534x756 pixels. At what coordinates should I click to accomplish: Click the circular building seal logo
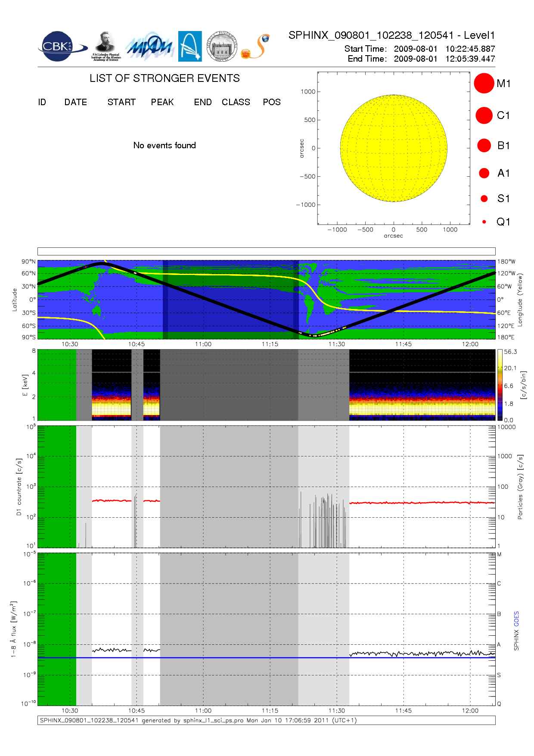coord(222,46)
